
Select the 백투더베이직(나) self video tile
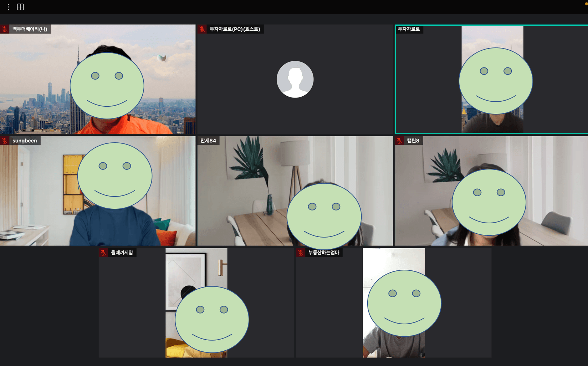98,79
